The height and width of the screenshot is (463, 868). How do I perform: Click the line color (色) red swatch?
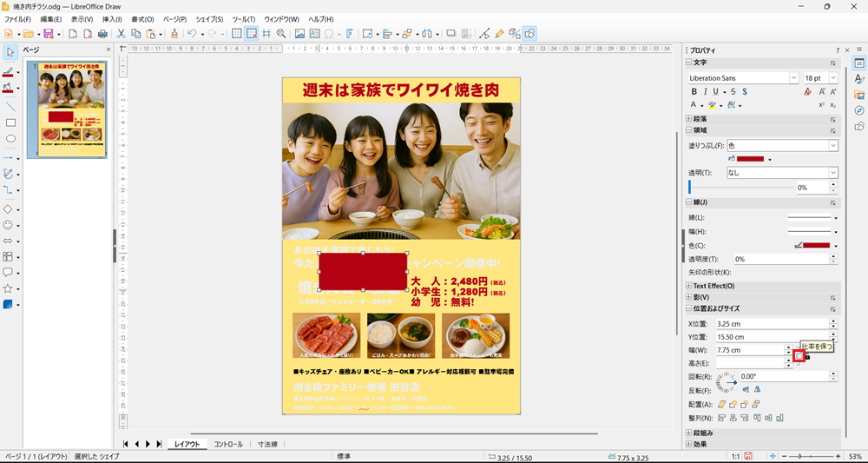[x=817, y=245]
